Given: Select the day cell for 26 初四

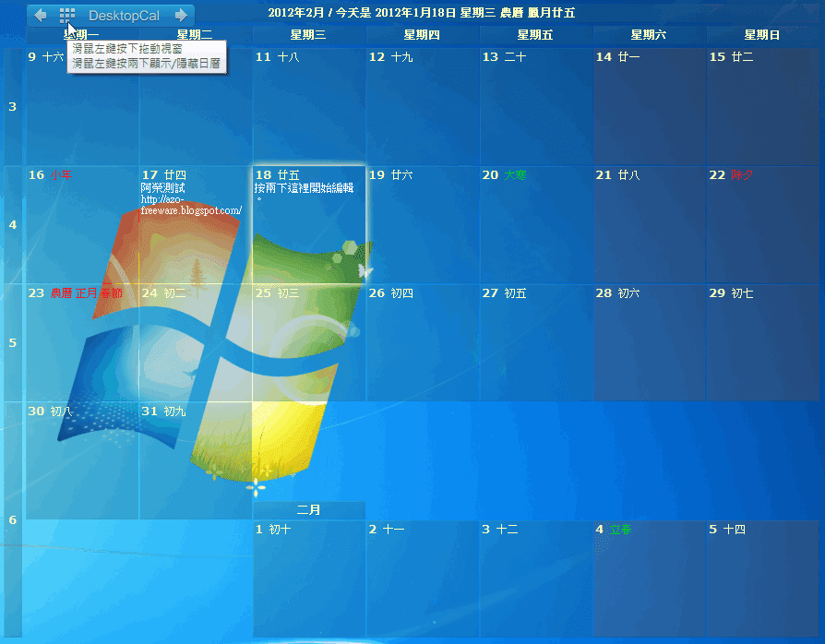Looking at the screenshot, I should click(423, 343).
